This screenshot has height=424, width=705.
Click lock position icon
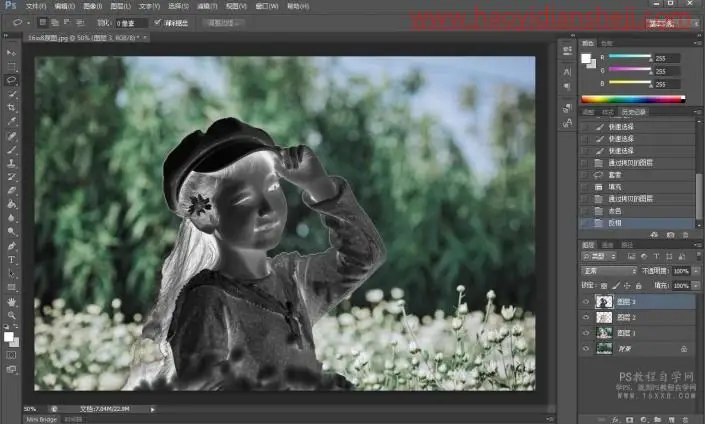pyautogui.click(x=627, y=286)
